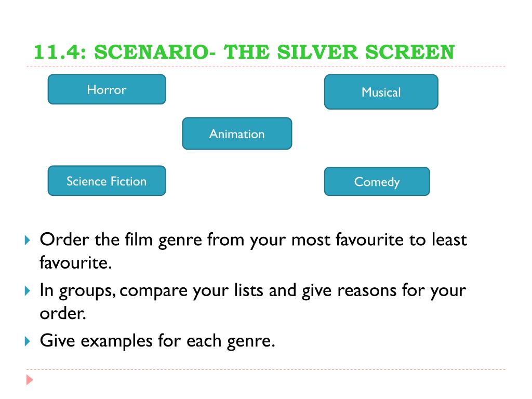The height and width of the screenshot is (399, 532).
Task: Click the '11.4:' number in the title
Action: 60,52
